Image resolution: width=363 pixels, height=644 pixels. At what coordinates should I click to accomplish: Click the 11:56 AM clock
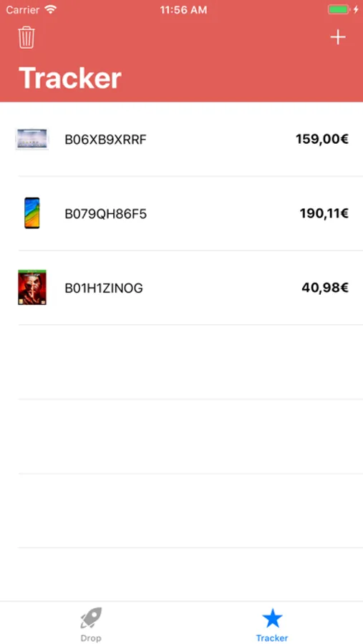point(183,10)
